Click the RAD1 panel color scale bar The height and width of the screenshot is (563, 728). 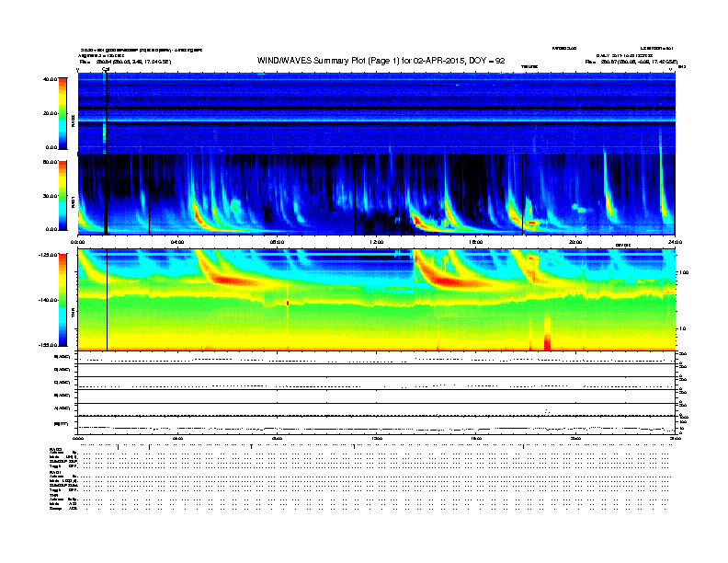tap(63, 196)
